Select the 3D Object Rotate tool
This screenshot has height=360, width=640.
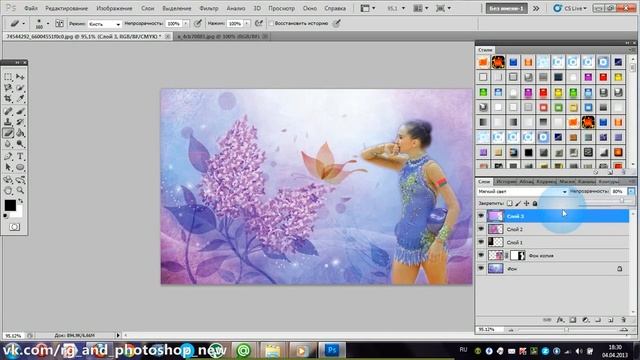click(8, 180)
